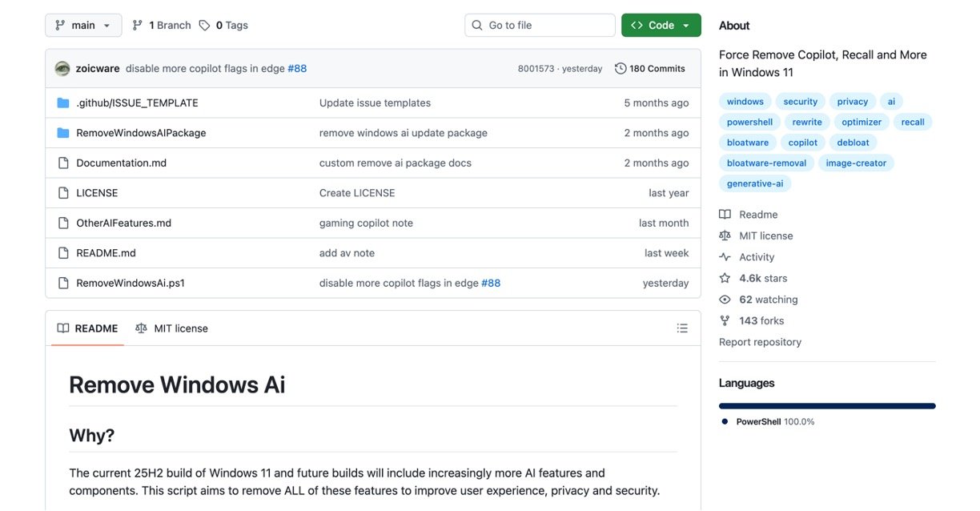Viewport: 980px width, 511px height.
Task: Open the README outline list icon
Action: [682, 328]
